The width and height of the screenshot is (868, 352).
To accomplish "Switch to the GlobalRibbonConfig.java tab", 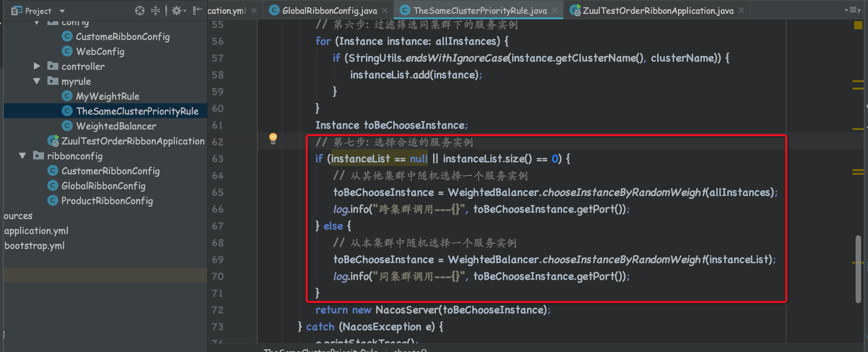I will click(x=329, y=11).
